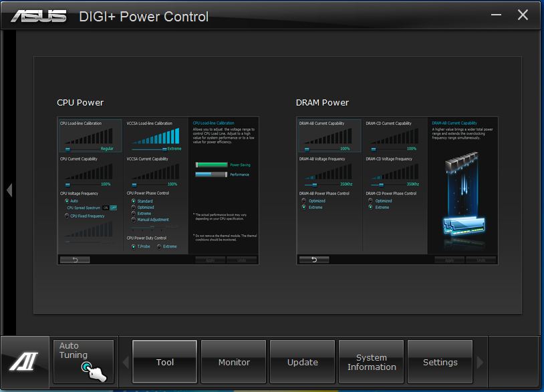Click the Apply button in DRAM Power panel

[449, 260]
